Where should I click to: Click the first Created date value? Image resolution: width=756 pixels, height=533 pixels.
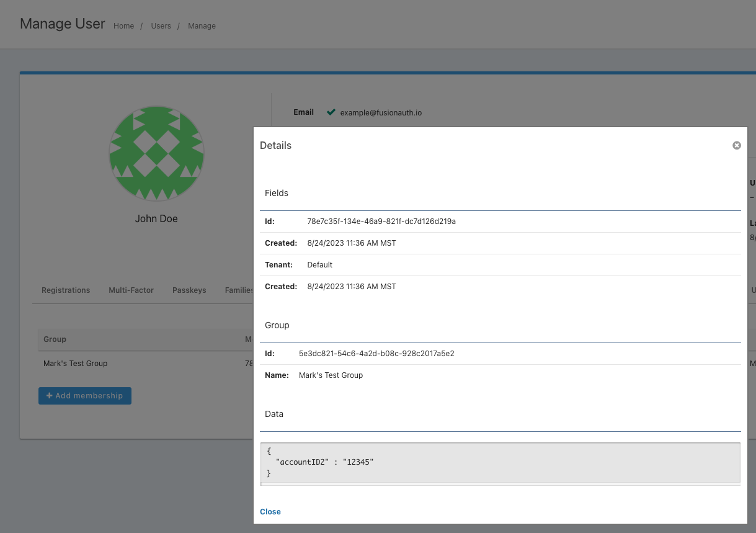click(x=352, y=243)
